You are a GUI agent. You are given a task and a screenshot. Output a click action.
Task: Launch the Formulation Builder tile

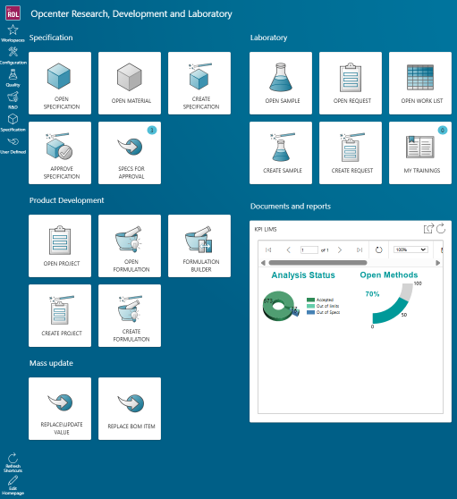[199, 246]
